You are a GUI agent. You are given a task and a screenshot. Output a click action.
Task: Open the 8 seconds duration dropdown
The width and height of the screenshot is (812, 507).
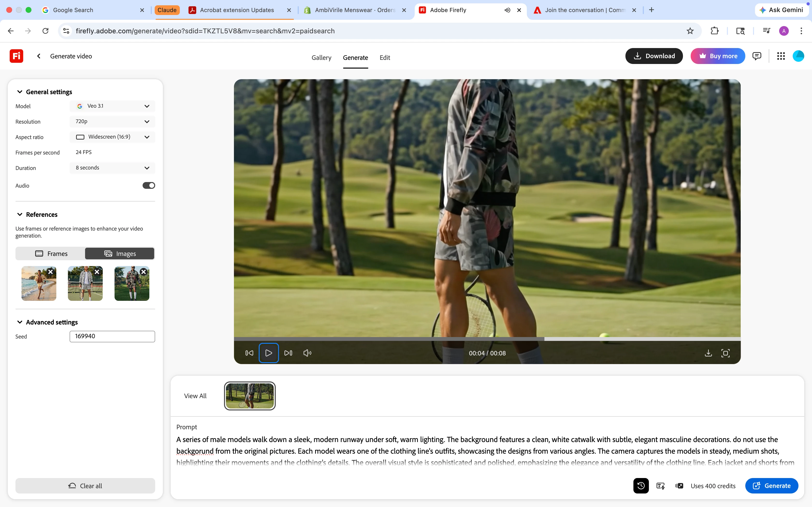pos(112,168)
